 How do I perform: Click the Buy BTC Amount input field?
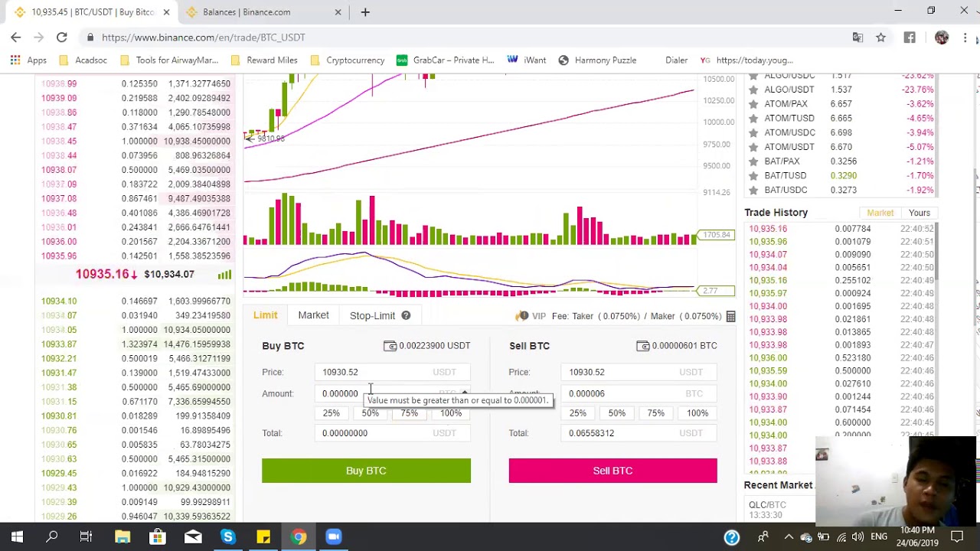tap(394, 393)
